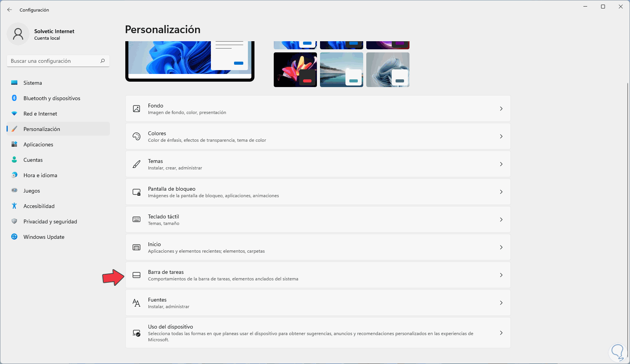Viewport: 630px width, 364px height.
Task: Click the Barra de tareas icon
Action: [x=136, y=275]
